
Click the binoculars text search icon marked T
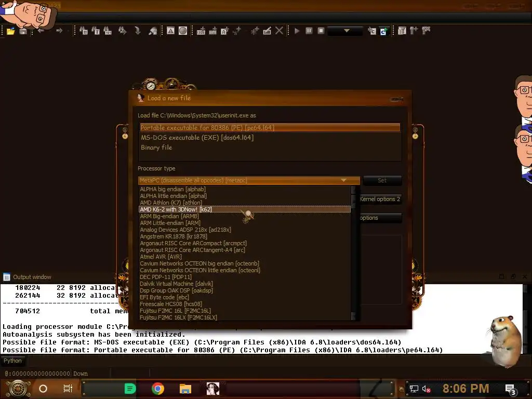pos(96,31)
